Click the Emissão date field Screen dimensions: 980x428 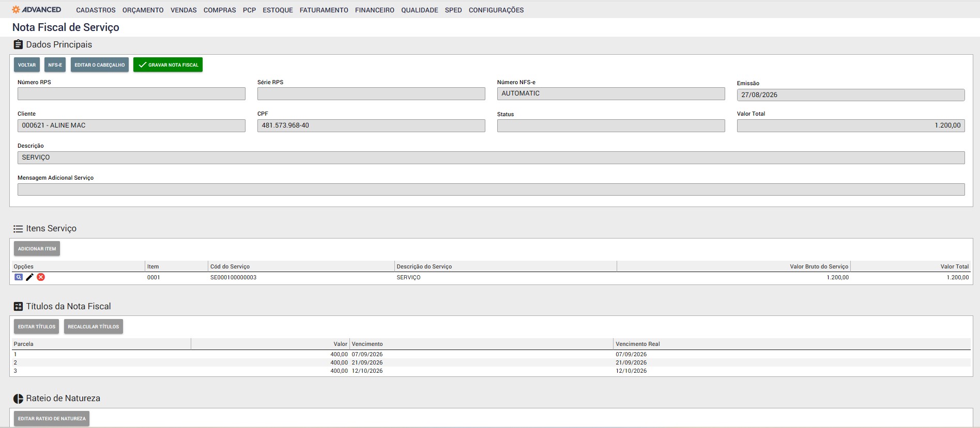(851, 94)
